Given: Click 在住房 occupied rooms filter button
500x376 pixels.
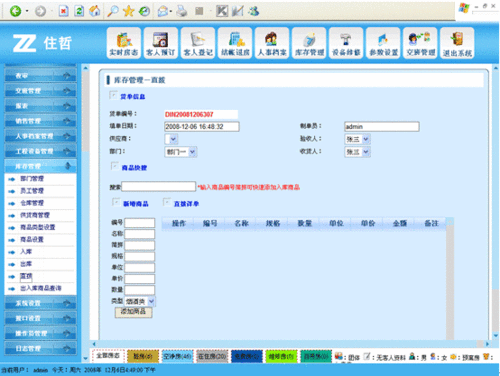Looking at the screenshot, I should pyautogui.click(x=212, y=356).
